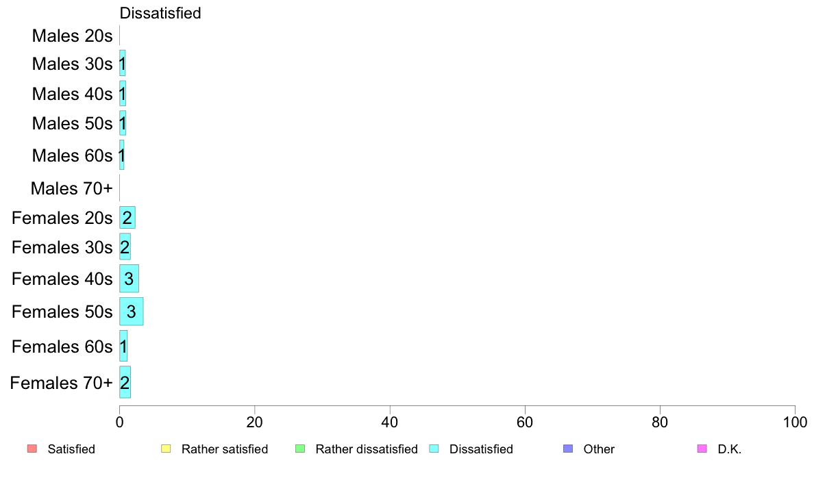Screen dimensions: 814x504
Task: Click the Females 60s row label
Action: click(x=62, y=346)
